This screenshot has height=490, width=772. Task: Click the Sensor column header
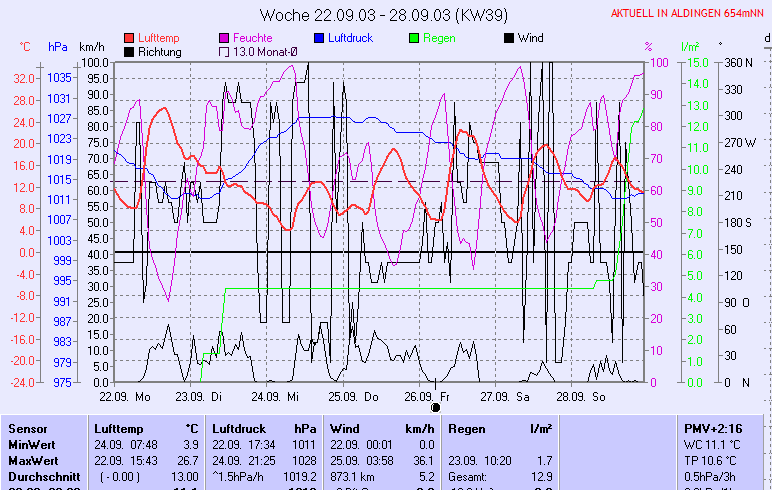pos(27,428)
